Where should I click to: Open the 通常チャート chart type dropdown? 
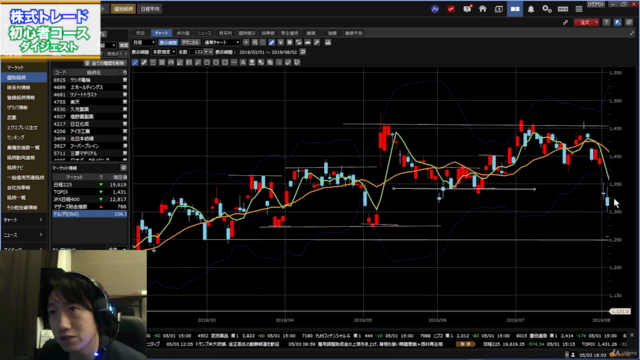click(222, 42)
